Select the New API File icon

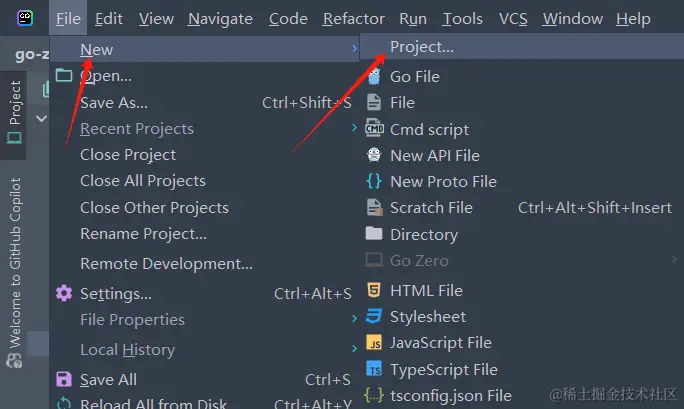click(374, 155)
